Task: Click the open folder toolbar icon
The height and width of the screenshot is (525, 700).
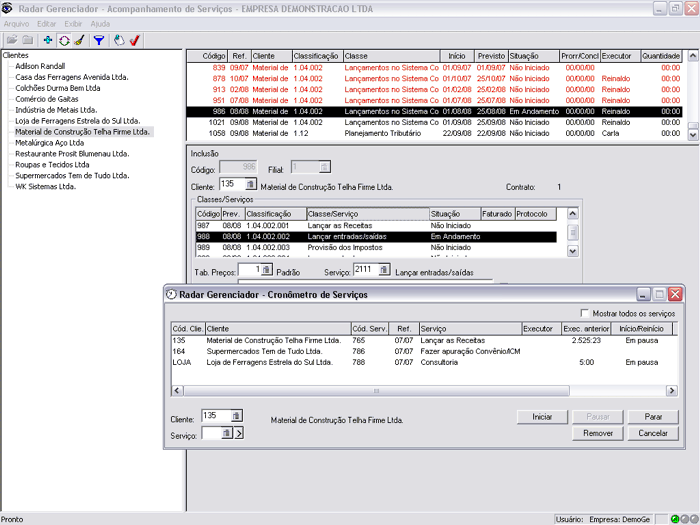Action: (x=11, y=40)
